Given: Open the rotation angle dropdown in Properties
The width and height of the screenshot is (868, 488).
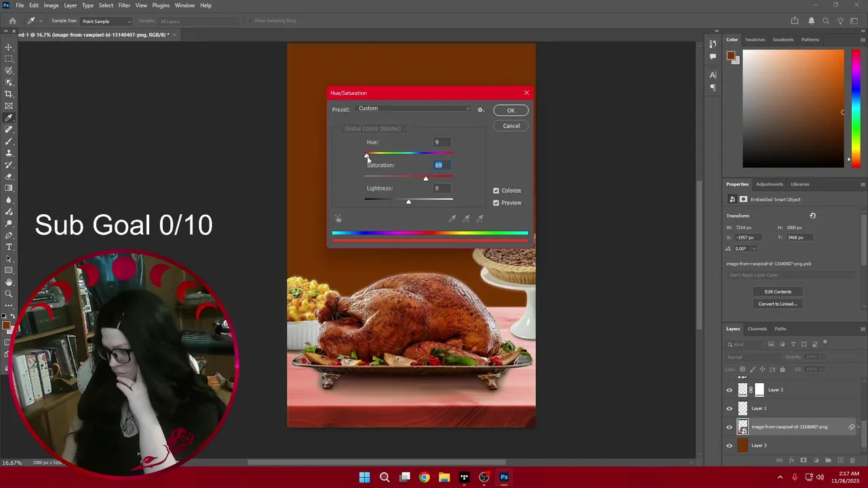Looking at the screenshot, I should coord(754,249).
